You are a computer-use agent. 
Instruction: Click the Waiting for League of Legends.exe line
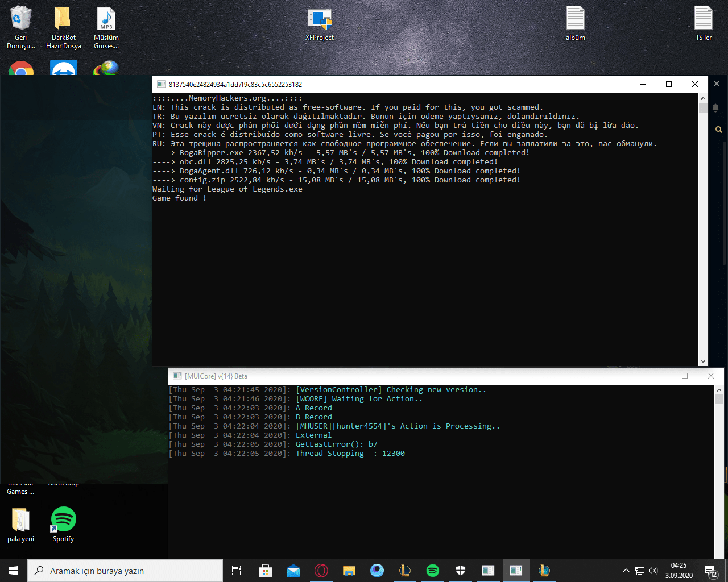point(227,189)
